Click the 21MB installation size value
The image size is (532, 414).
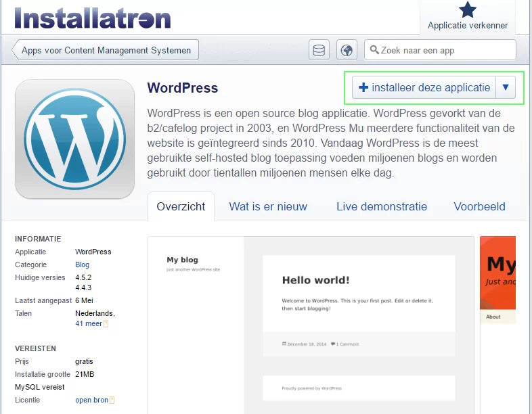pyautogui.click(x=85, y=374)
